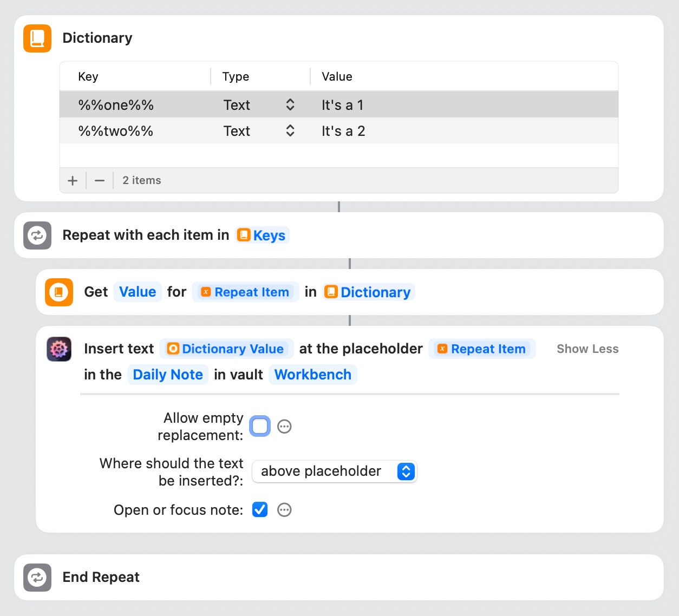Select the Workbench vault parameter

point(313,375)
